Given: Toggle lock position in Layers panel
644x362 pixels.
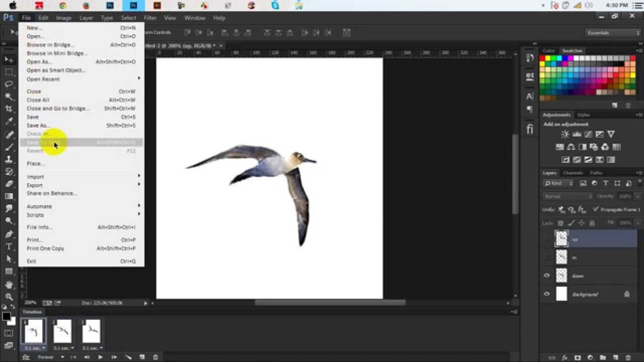Looking at the screenshot, I should (x=582, y=223).
